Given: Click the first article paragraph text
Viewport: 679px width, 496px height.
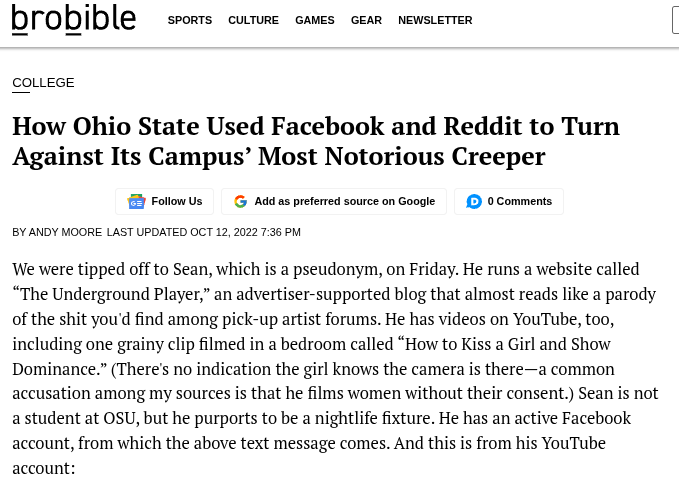Looking at the screenshot, I should (x=336, y=369).
